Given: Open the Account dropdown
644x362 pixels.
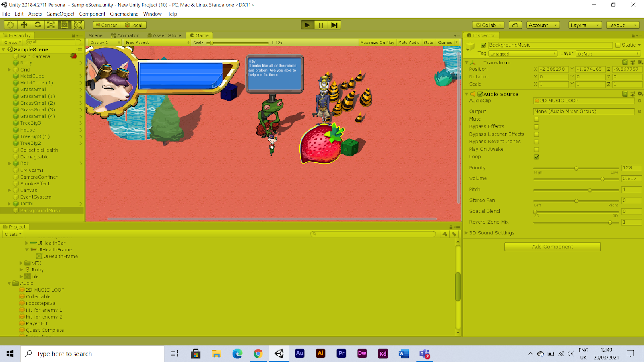Looking at the screenshot, I should (543, 25).
